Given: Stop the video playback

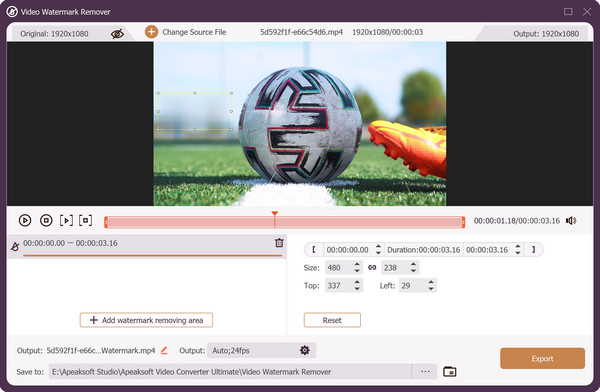Looking at the screenshot, I should 46,220.
